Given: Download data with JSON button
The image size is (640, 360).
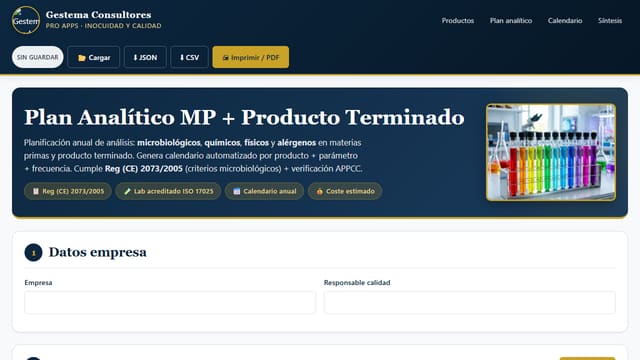Looking at the screenshot, I should pos(145,57).
